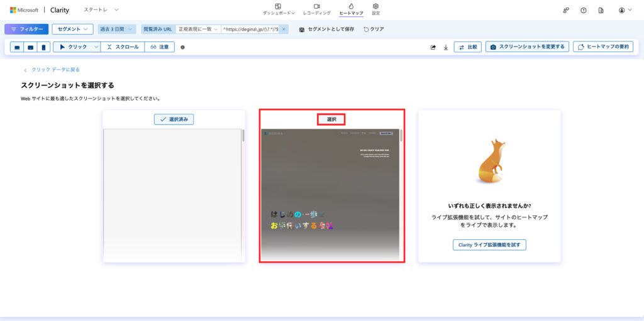Click the download heatmap icon
The width and height of the screenshot is (644, 321).
(446, 47)
